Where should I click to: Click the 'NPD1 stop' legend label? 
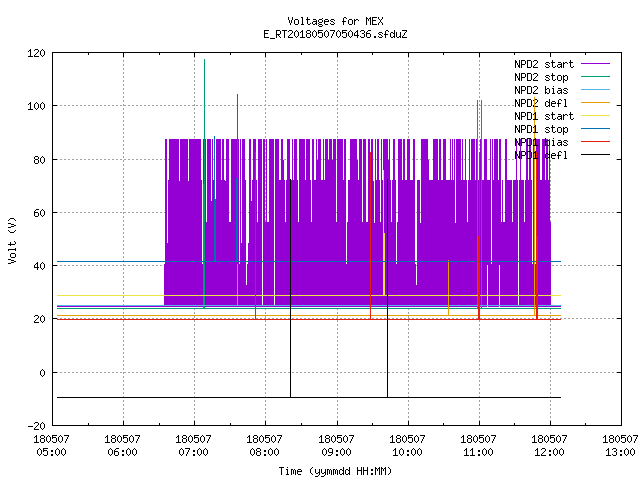541,129
